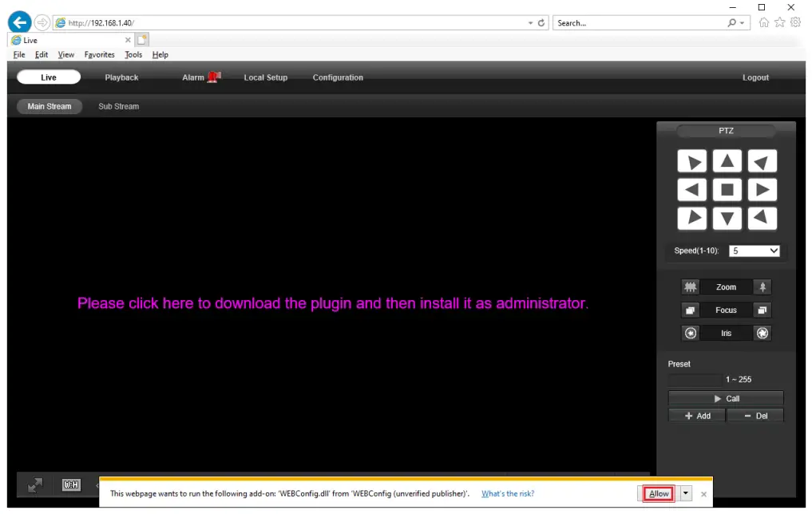812x514 pixels.
Task: Open the Local Setup tab
Action: [266, 77]
